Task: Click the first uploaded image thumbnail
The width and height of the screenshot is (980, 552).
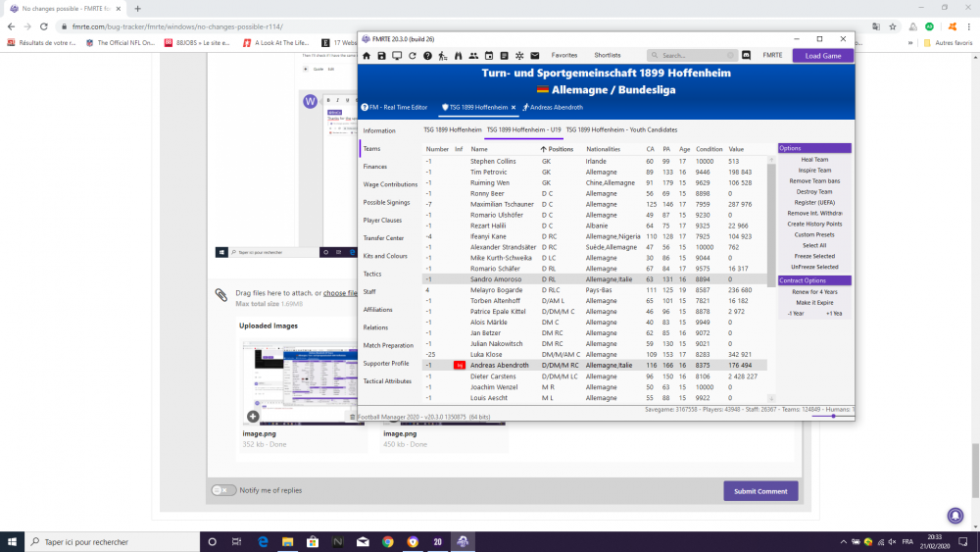Action: click(x=300, y=382)
